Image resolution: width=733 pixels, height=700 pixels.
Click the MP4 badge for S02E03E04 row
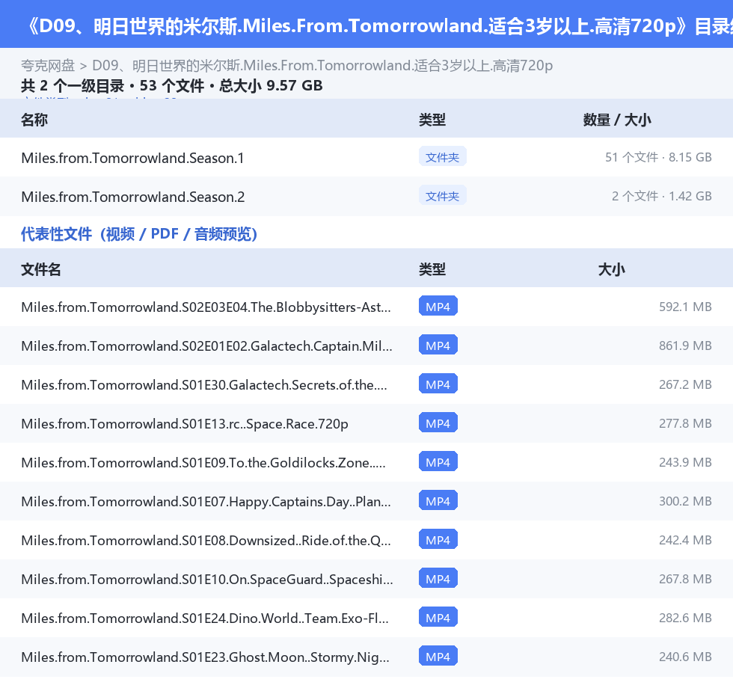coord(438,306)
